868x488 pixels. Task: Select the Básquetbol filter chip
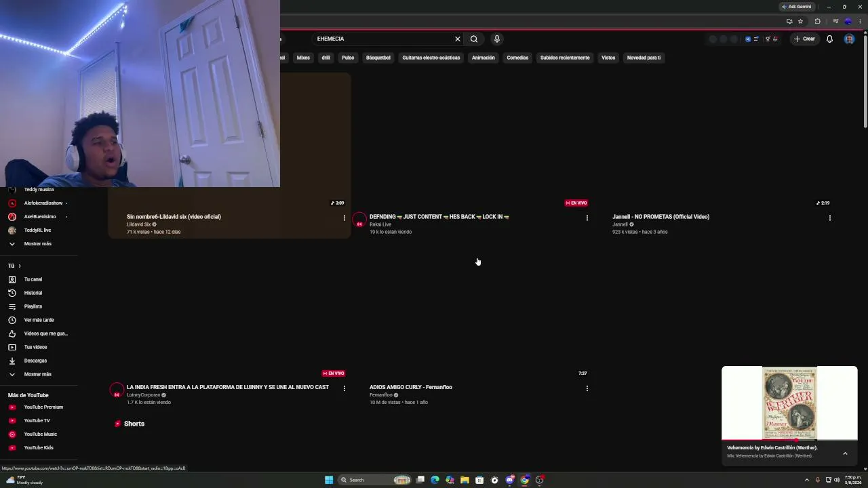point(378,58)
